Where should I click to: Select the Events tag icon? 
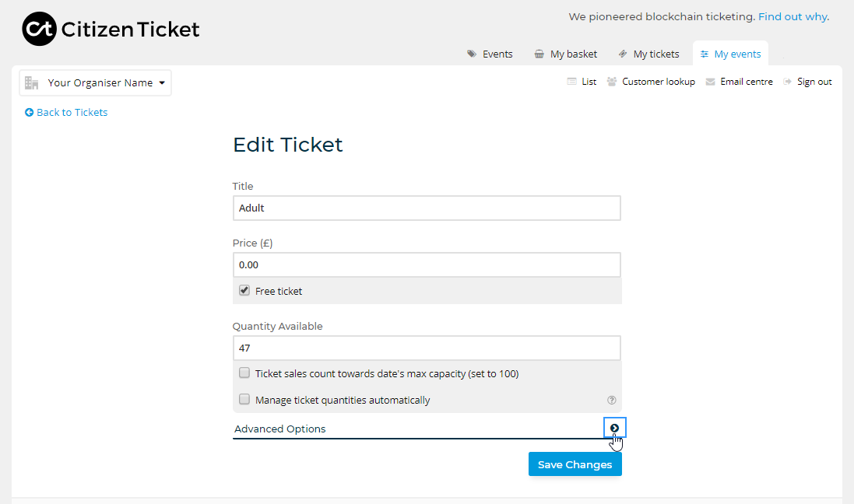tap(470, 54)
